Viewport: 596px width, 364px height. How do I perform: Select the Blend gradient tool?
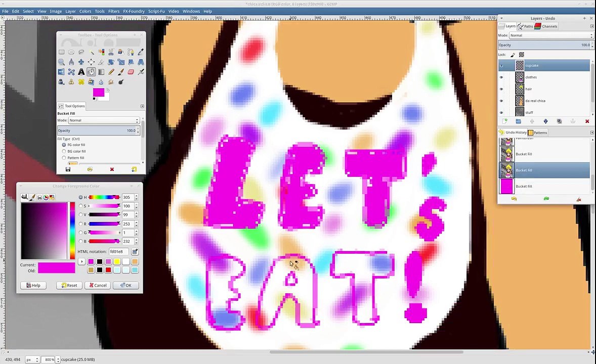point(101,72)
